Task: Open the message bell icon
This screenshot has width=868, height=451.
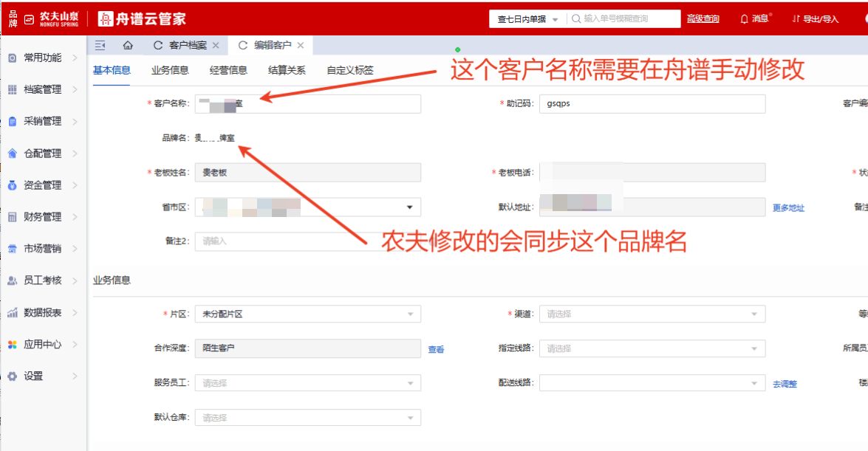Action: 744,19
